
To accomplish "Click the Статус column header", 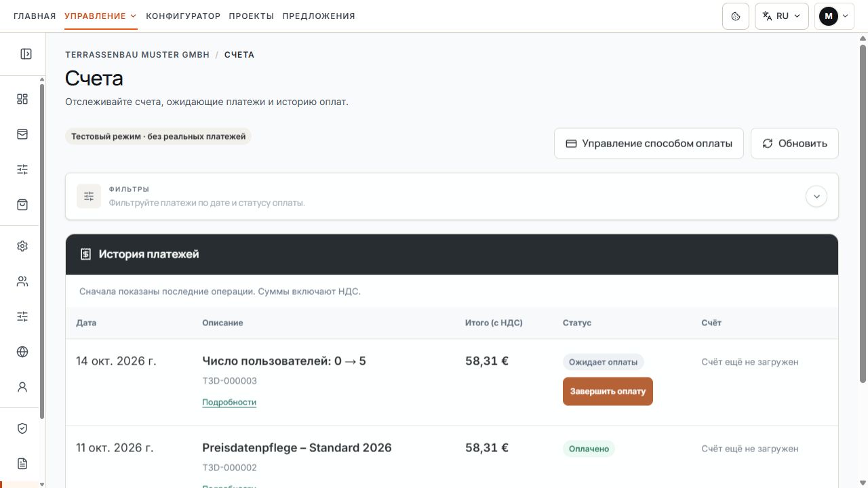I will (x=577, y=323).
